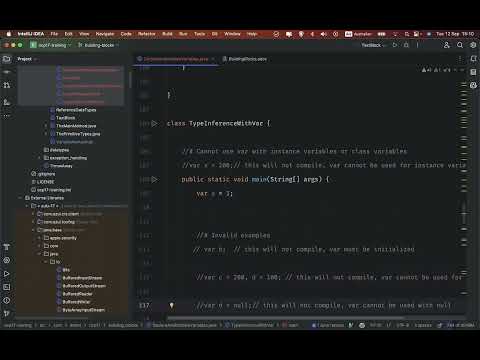Open the Navigate menu

[x=105, y=34]
